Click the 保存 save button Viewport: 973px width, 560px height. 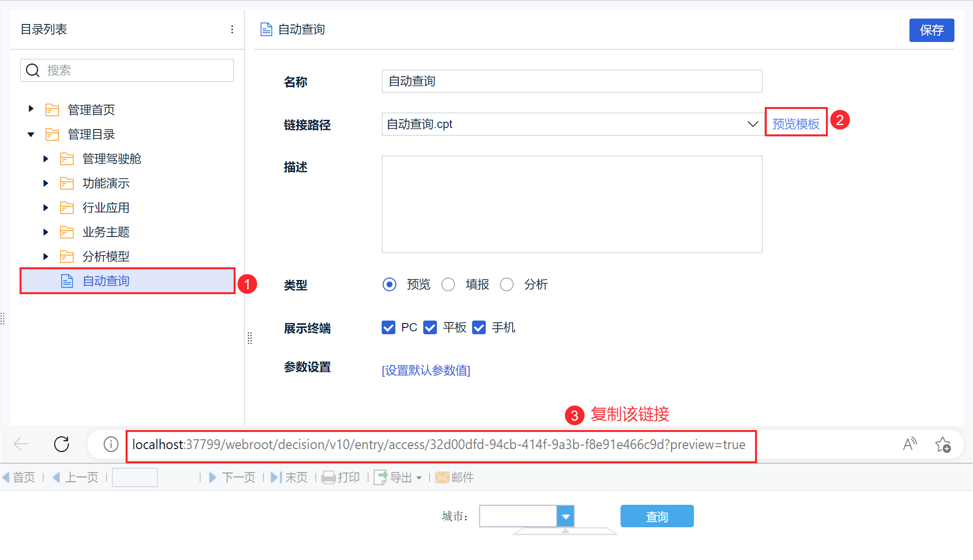(931, 30)
